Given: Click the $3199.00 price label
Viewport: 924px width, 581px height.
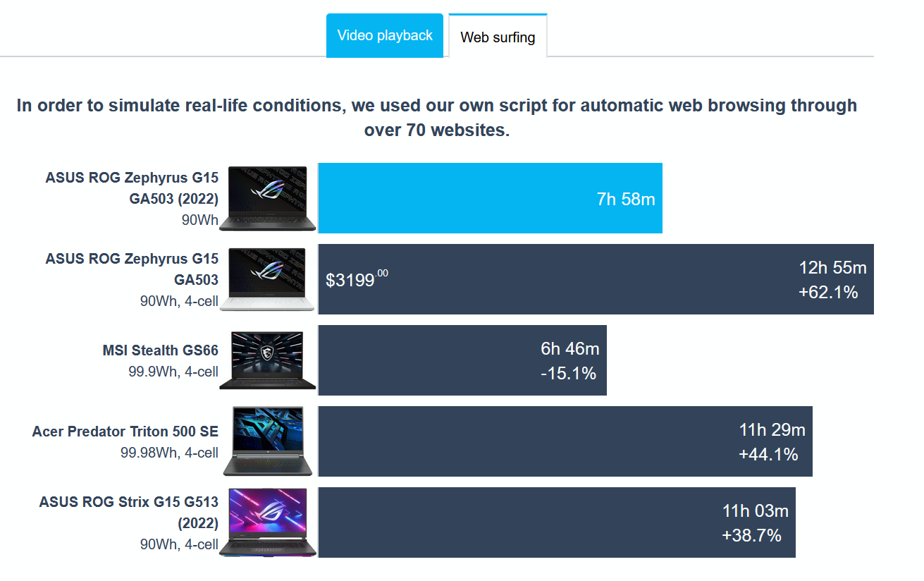Looking at the screenshot, I should [x=357, y=279].
